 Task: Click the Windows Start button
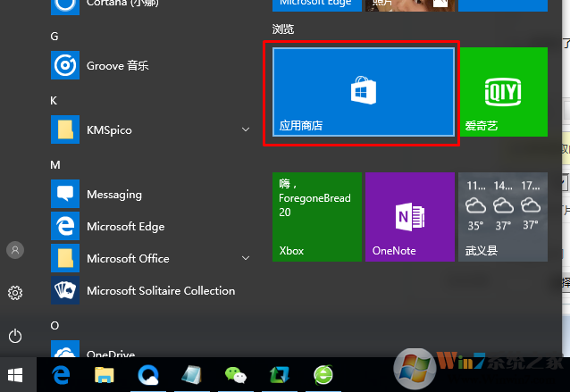click(x=15, y=375)
